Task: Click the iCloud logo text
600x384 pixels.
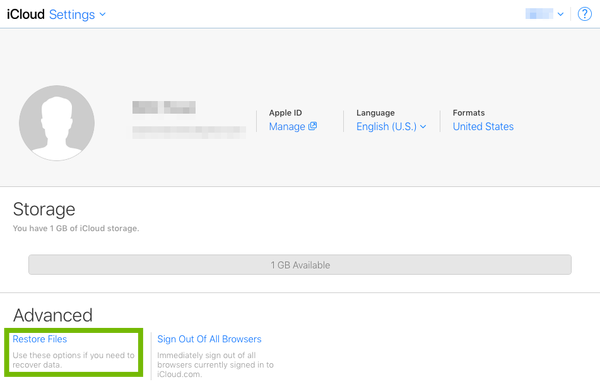Action: 26,15
